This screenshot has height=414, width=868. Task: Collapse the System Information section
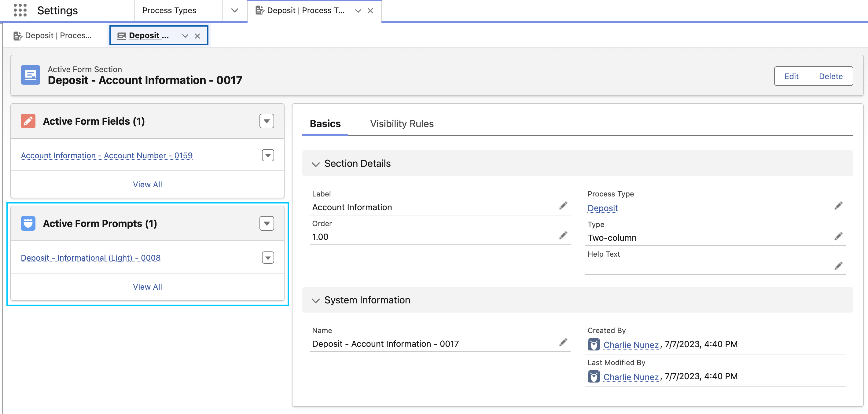(x=315, y=300)
